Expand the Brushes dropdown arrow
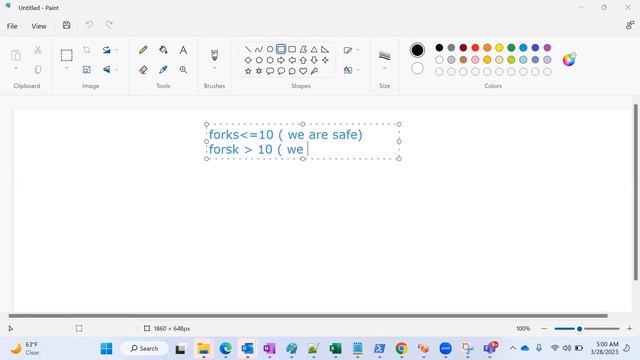640x360 pixels. [x=214, y=68]
